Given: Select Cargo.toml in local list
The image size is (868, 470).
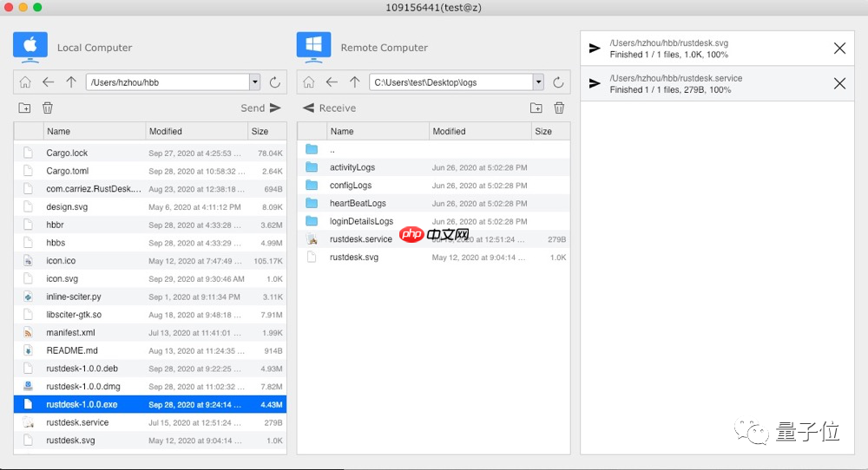Looking at the screenshot, I should (150, 171).
